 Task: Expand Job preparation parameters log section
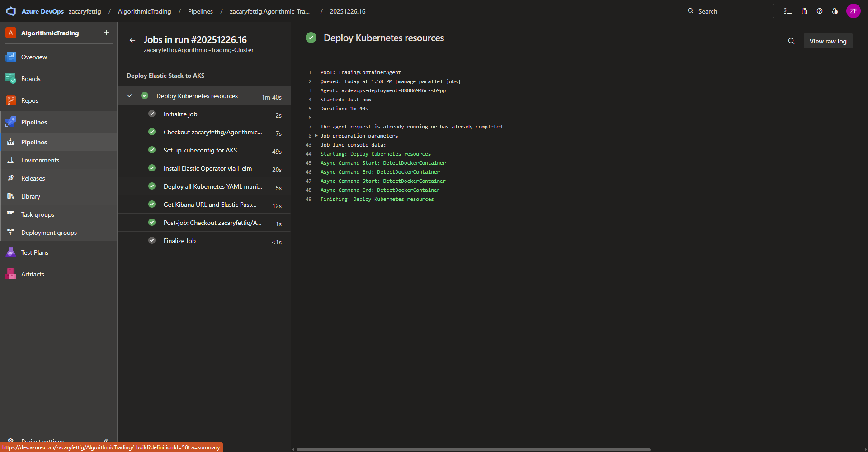click(316, 136)
